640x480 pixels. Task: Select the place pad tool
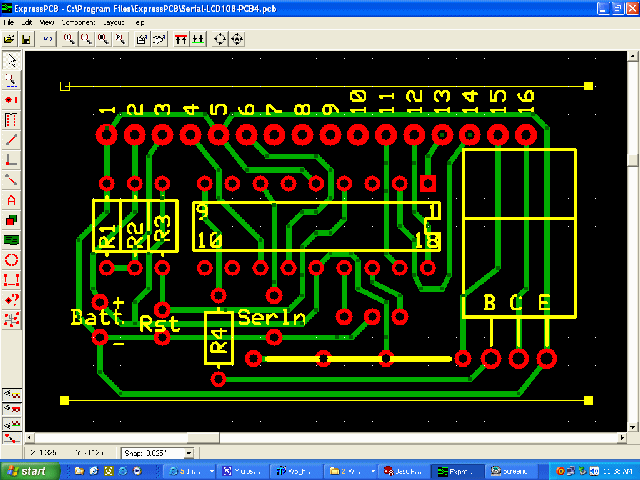[11, 100]
